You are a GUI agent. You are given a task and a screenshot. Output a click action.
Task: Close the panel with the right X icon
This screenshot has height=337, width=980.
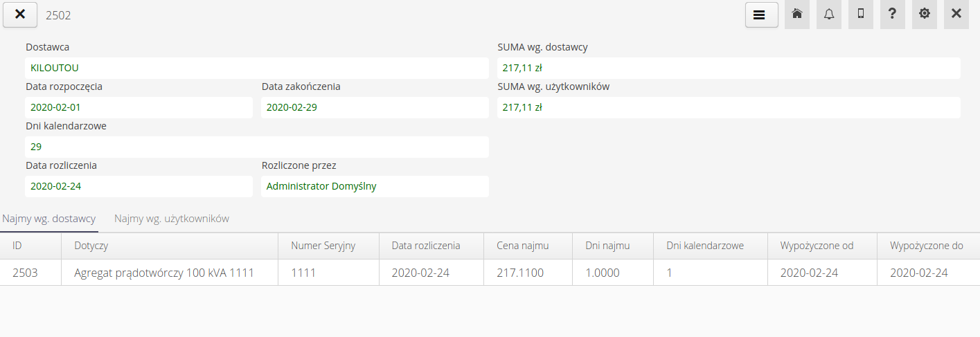click(956, 15)
